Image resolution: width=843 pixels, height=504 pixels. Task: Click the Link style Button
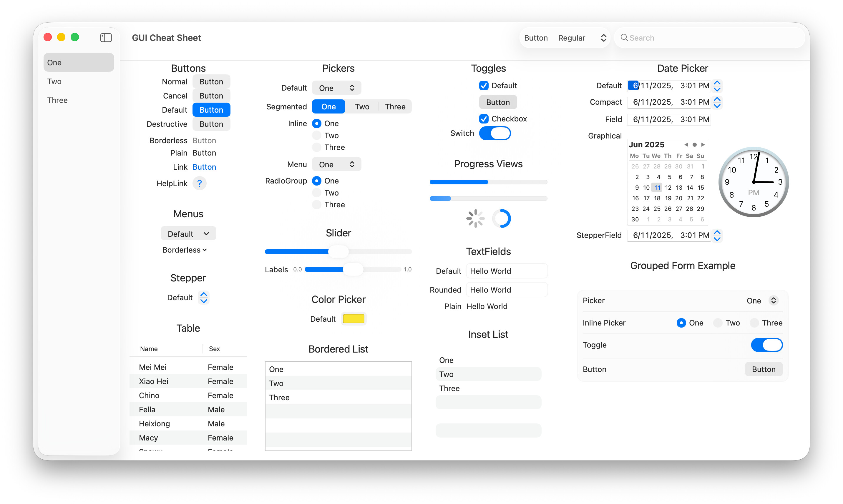204,167
